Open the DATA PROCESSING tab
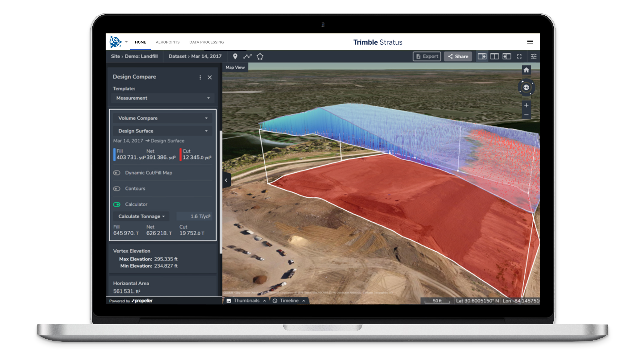The height and width of the screenshot is (350, 644). click(206, 42)
